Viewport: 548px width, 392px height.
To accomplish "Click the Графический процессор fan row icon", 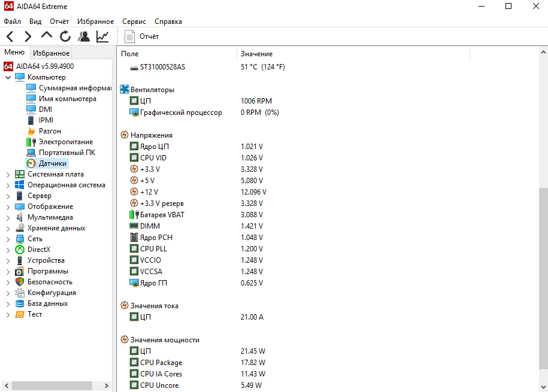I will click(x=134, y=112).
